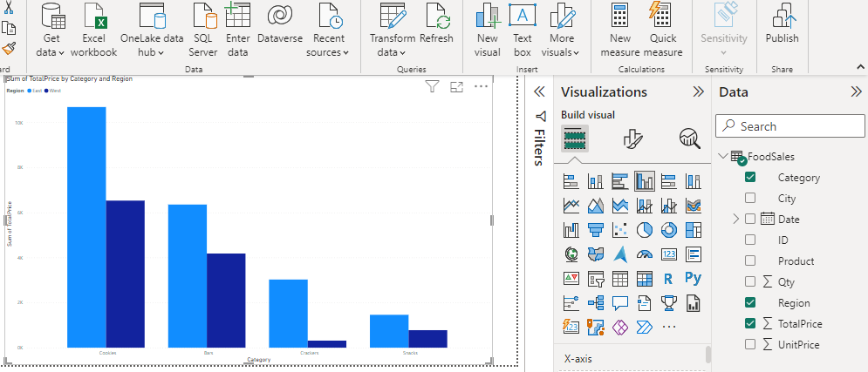The height and width of the screenshot is (372, 868).
Task: Click the Enter data button
Action: [237, 31]
